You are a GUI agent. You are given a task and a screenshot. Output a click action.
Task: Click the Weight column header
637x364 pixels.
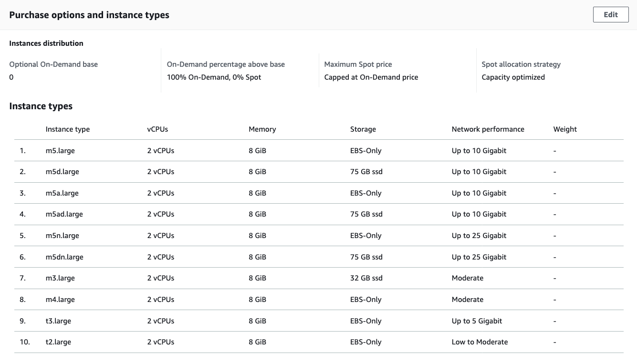coord(565,129)
